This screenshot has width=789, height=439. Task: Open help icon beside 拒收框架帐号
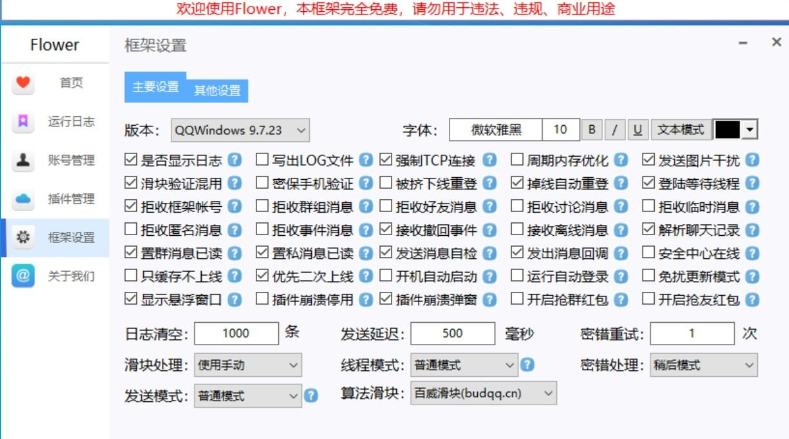click(x=234, y=206)
